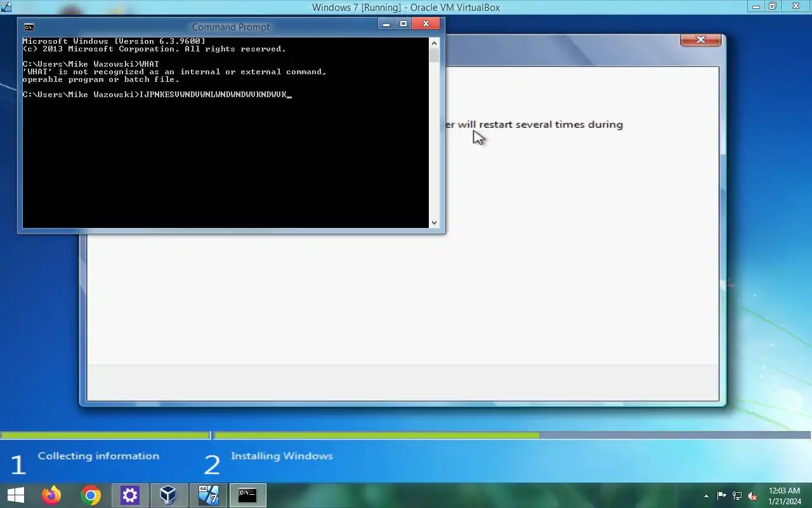This screenshot has width=812, height=508.
Task: Open the Windows Start button
Action: (16, 495)
